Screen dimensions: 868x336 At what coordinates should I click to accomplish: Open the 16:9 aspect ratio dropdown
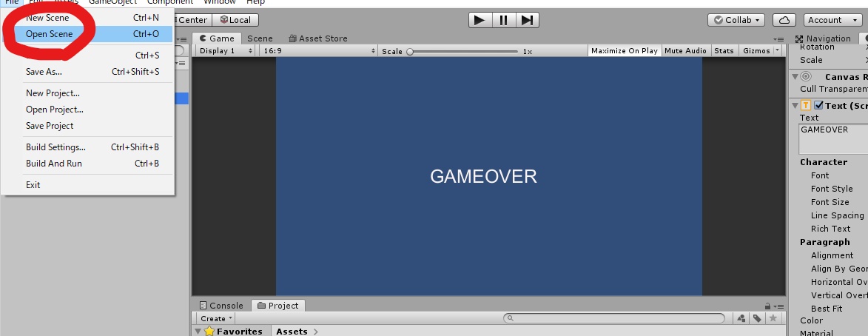(x=320, y=50)
